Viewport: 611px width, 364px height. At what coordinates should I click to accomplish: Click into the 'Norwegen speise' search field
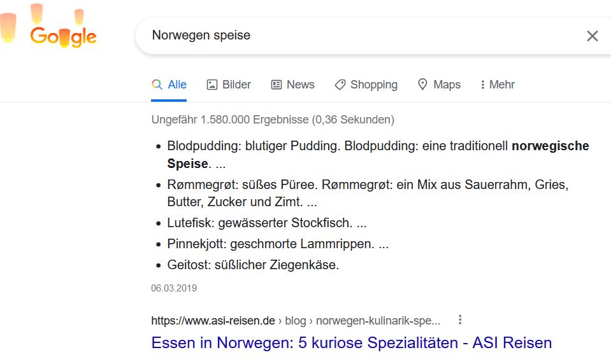tap(357, 36)
